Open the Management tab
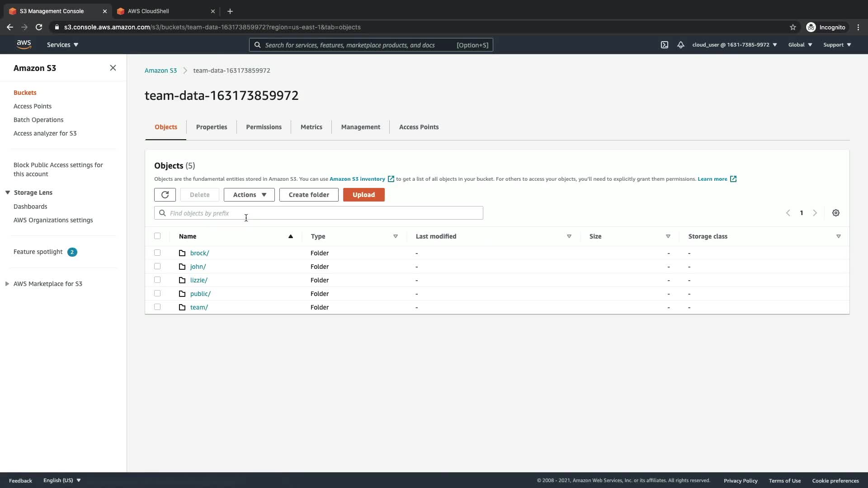The image size is (868, 488). coord(360,127)
